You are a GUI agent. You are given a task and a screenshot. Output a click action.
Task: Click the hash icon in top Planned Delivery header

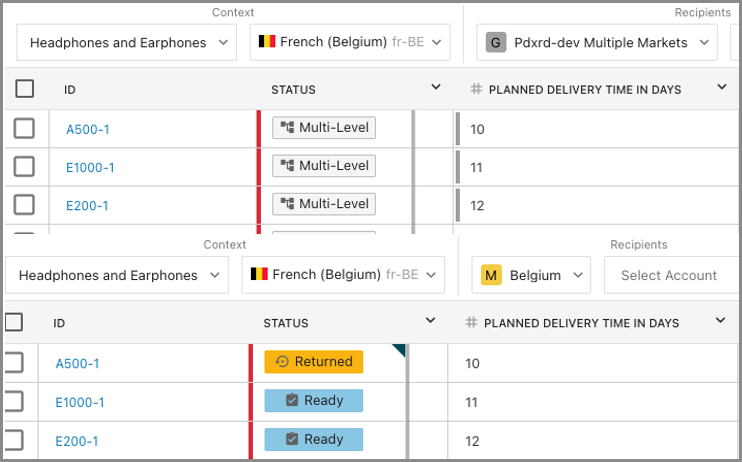tap(476, 90)
